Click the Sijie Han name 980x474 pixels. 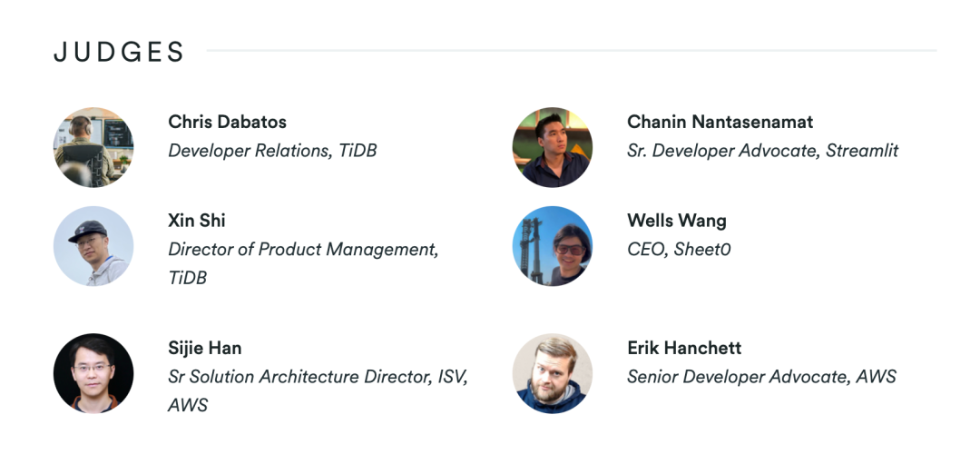click(x=205, y=348)
